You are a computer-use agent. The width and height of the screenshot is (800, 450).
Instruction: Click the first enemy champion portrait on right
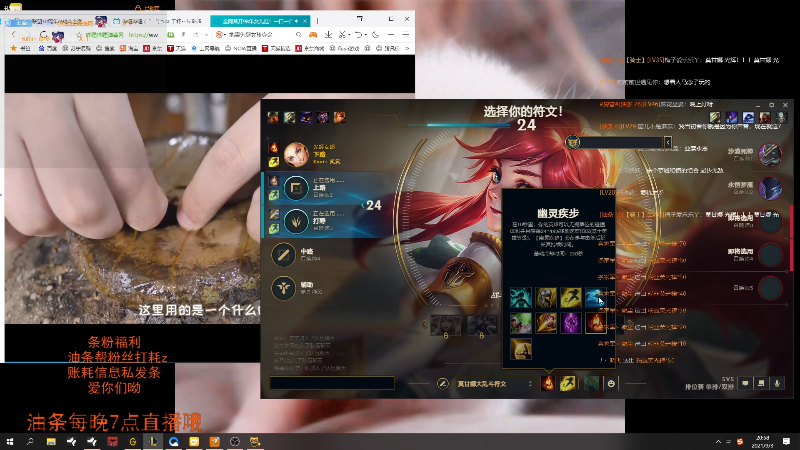point(770,155)
